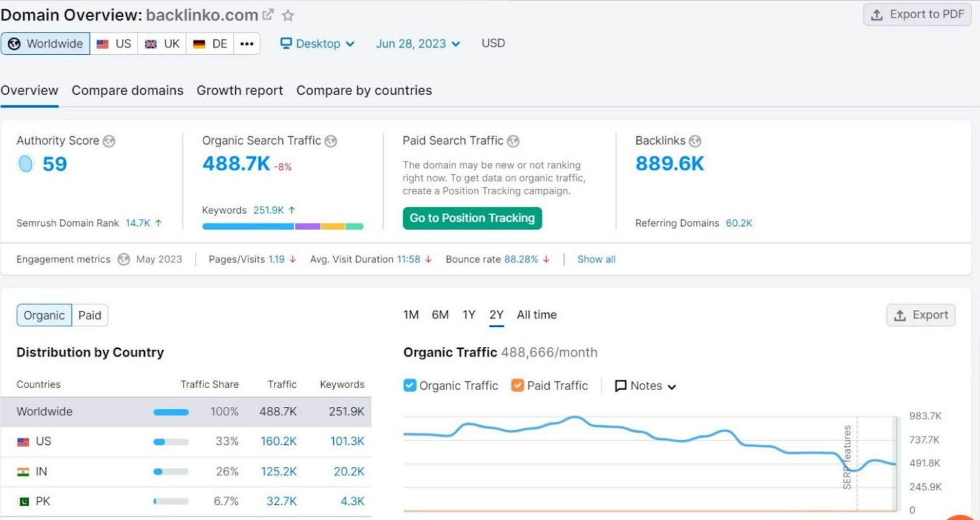Click the globe icon beside Backlinks

pyautogui.click(x=694, y=141)
